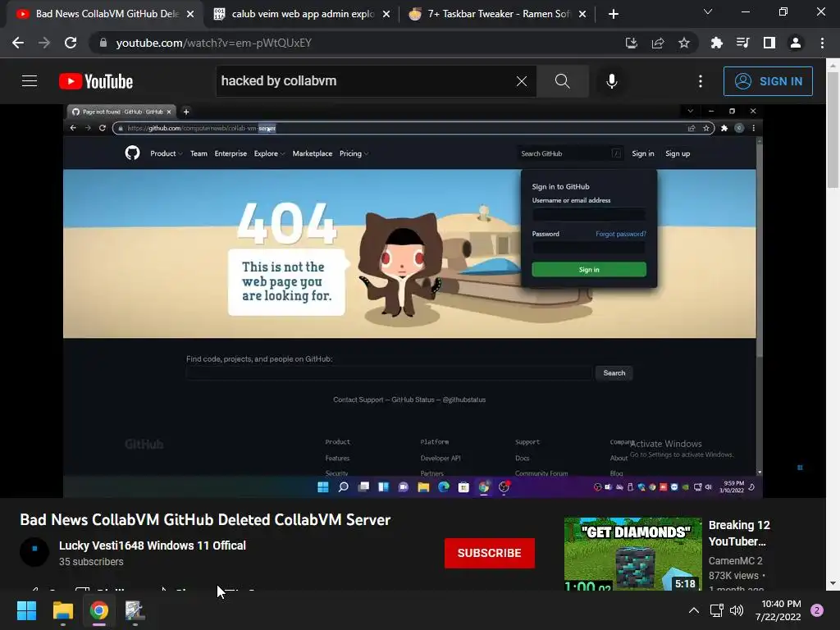Select the Bad News CollabVM GitHub tab

107,14
